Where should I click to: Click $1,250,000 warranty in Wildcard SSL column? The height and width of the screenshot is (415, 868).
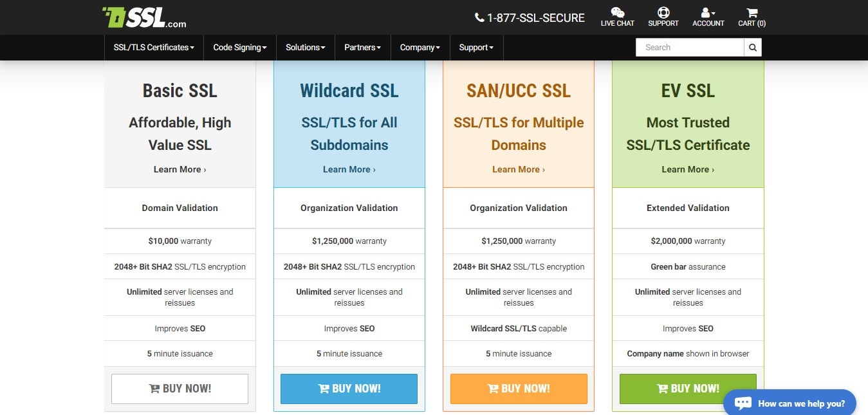pos(349,241)
